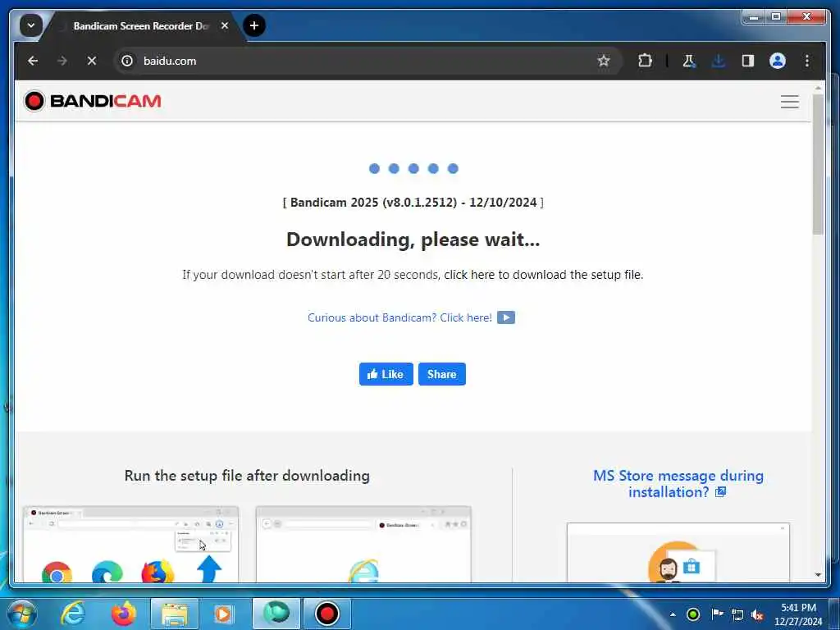
Task: Toggle the browser side panel
Action: pyautogui.click(x=748, y=61)
